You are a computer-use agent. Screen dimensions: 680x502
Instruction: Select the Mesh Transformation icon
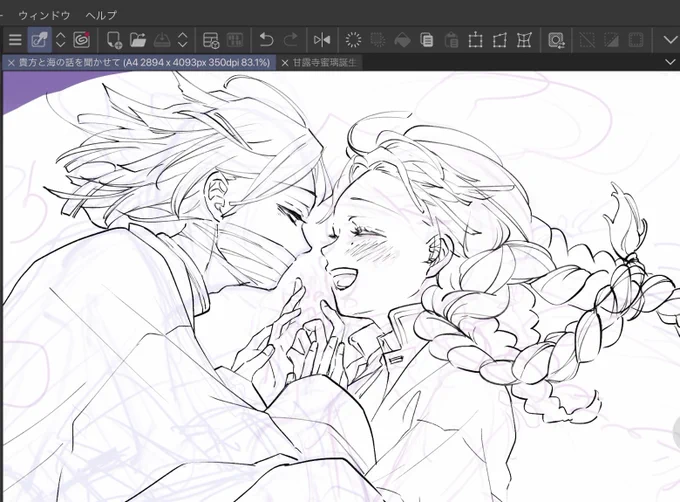(x=524, y=40)
